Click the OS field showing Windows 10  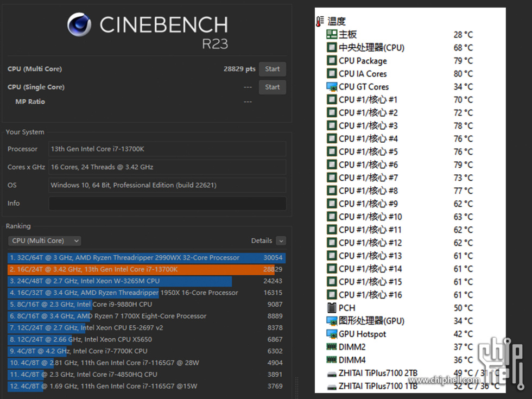click(x=167, y=185)
